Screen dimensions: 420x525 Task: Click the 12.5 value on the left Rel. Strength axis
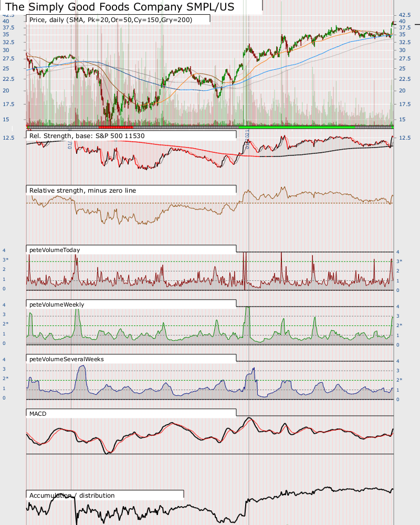pyautogui.click(x=8, y=138)
